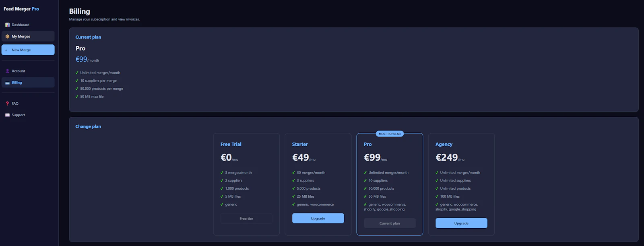
Task: Click checkmark beside 'Unlimited merges/month' in Current plan
Action: [x=77, y=73]
